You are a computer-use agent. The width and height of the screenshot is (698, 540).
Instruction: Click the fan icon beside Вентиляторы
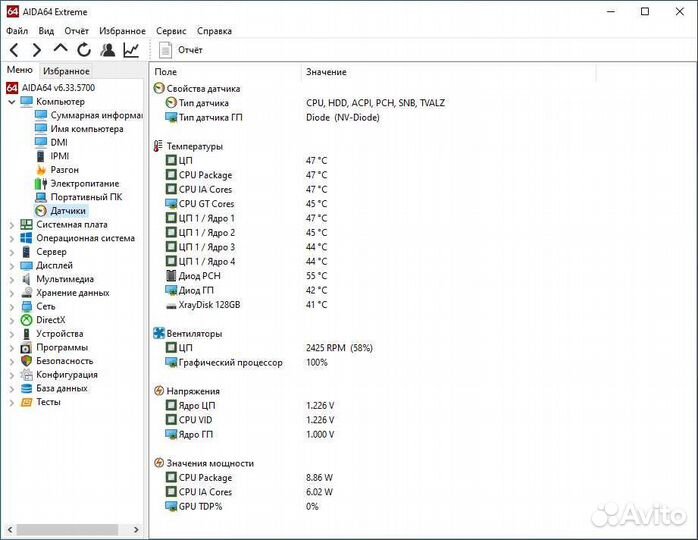click(158, 333)
